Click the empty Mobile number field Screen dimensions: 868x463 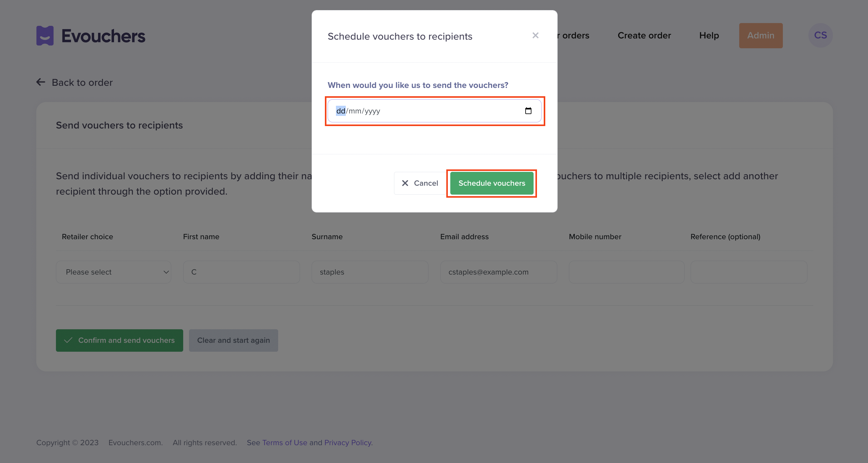pos(626,272)
